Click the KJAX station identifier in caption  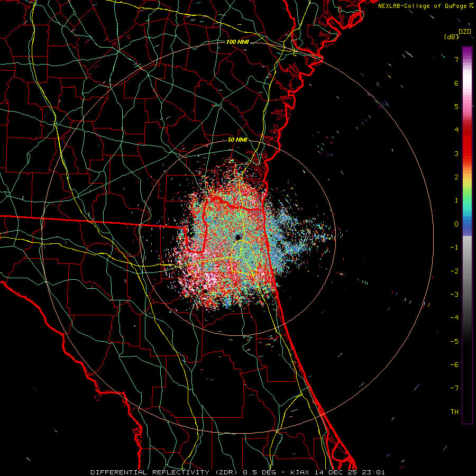[300, 472]
